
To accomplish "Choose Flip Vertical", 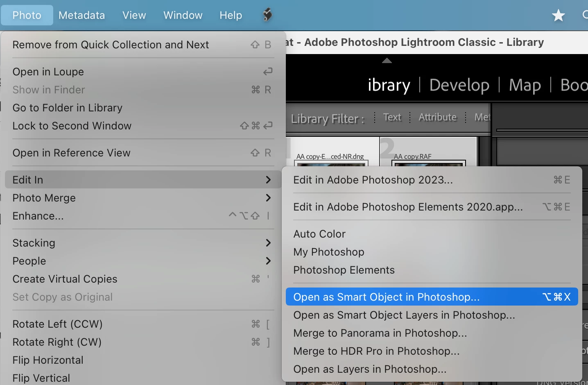I will (143, 378).
